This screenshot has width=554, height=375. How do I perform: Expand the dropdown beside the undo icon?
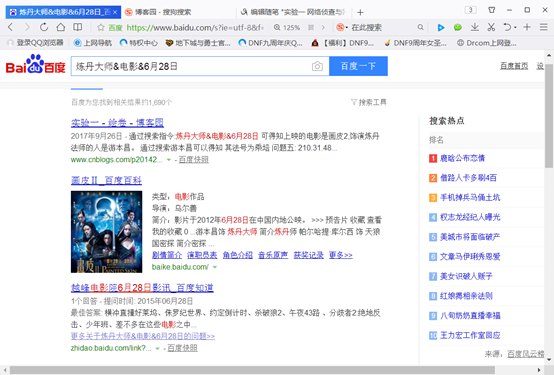[x=515, y=28]
